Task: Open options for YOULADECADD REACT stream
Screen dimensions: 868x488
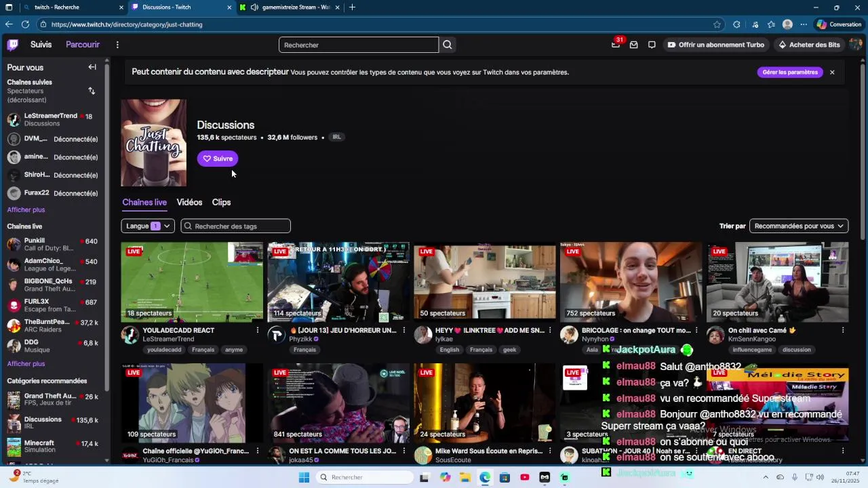Action: point(258,331)
